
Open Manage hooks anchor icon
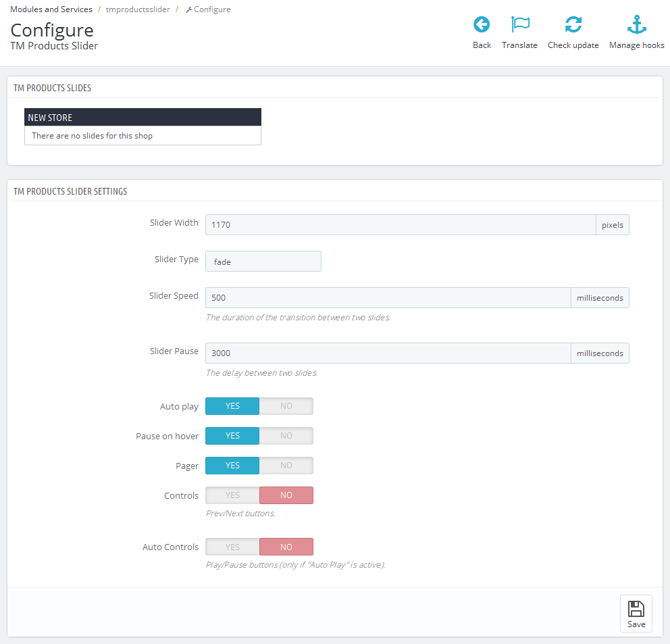click(637, 24)
